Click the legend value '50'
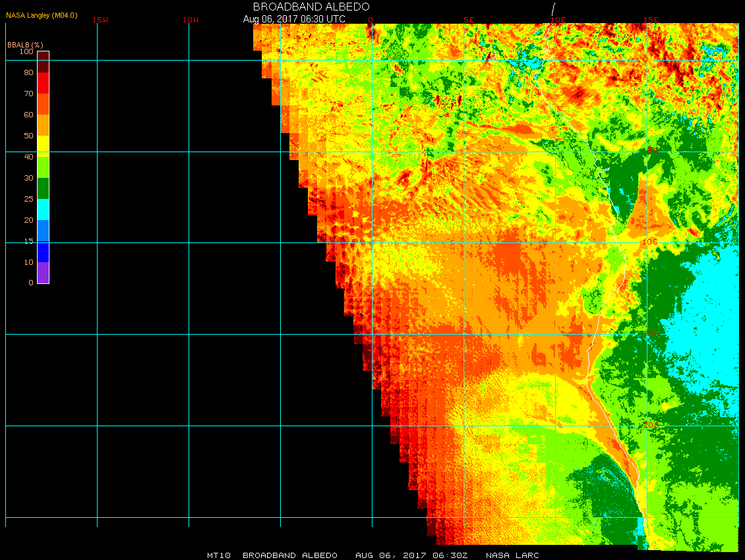Image resolution: width=745 pixels, height=560 pixels. [29, 136]
